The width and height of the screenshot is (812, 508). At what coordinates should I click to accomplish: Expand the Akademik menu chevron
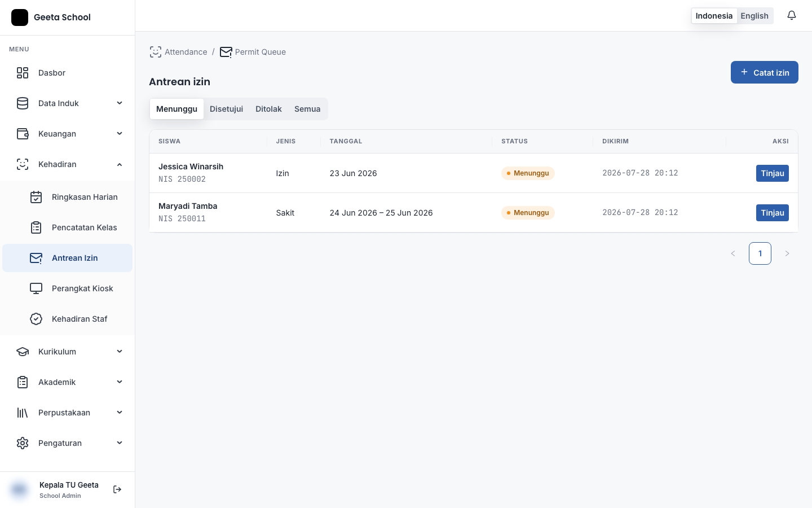coord(120,382)
